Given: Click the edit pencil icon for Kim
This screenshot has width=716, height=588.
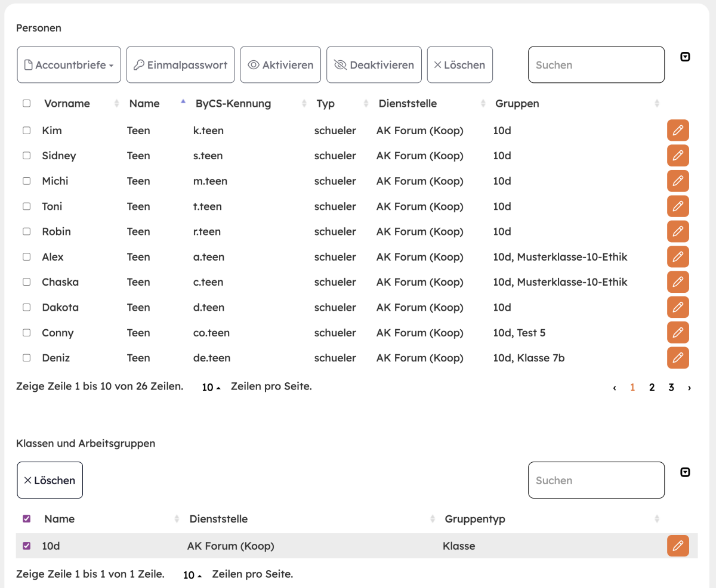Looking at the screenshot, I should click(677, 131).
